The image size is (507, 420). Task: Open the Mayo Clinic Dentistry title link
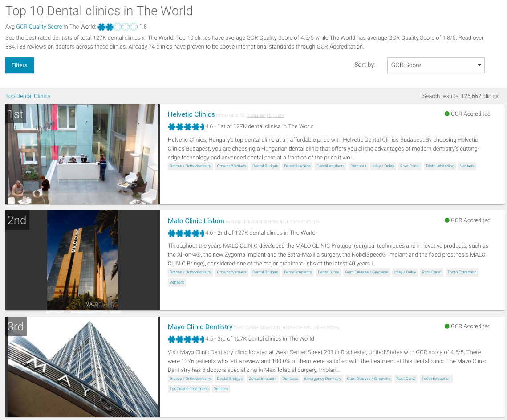tap(200, 327)
